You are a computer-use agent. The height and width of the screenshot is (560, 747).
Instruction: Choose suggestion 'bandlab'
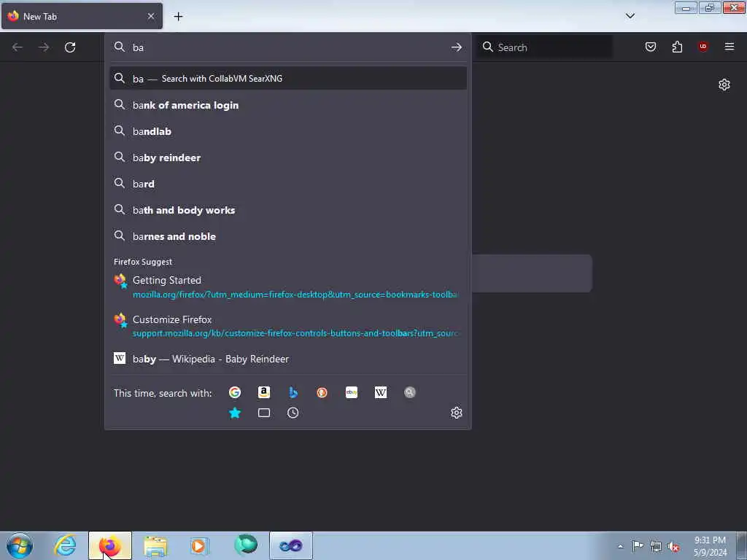click(288, 131)
